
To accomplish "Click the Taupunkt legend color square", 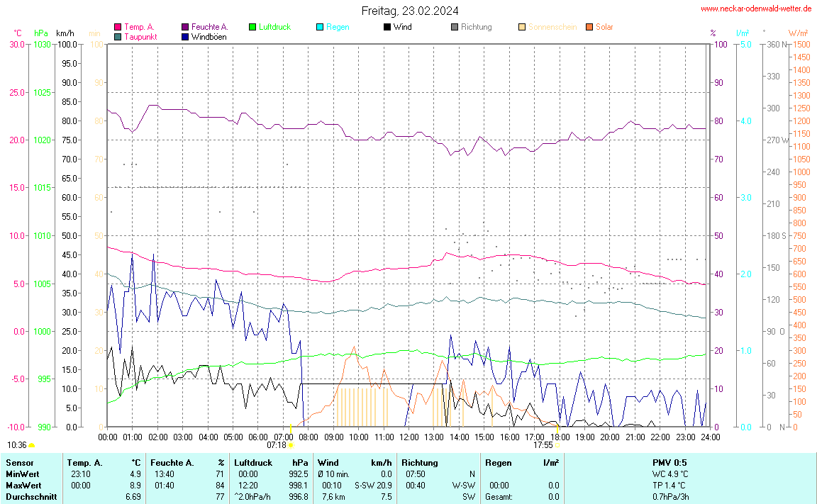I will coord(118,36).
